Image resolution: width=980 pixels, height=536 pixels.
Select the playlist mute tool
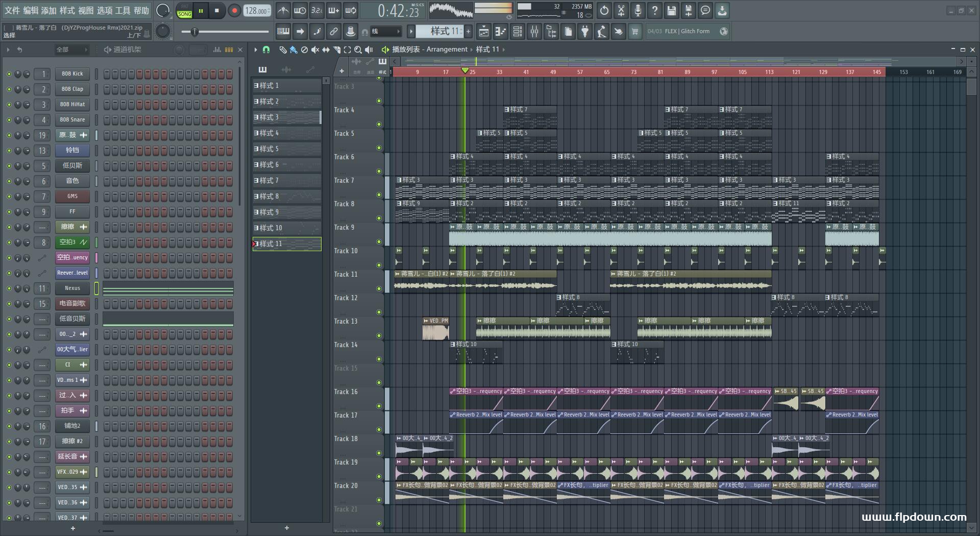315,50
